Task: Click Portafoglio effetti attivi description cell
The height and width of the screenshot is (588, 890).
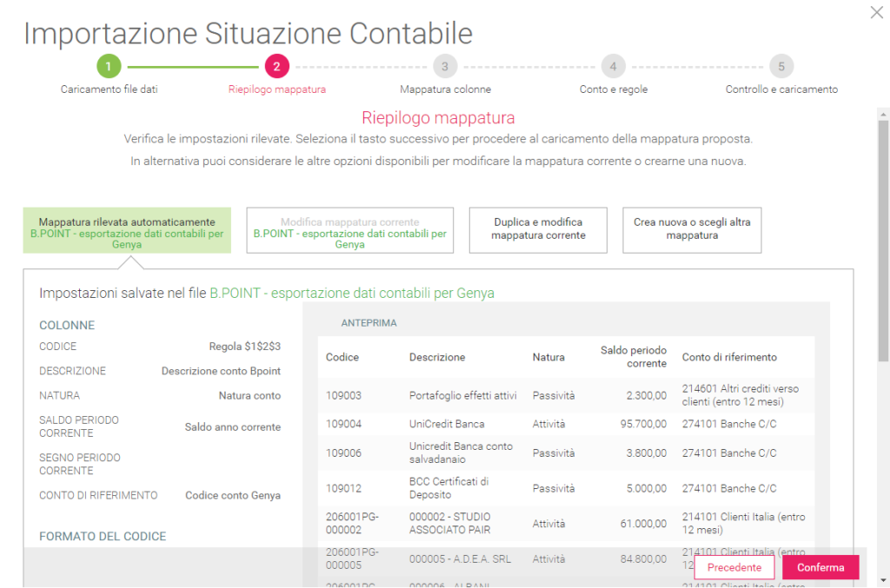Action: coord(462,396)
